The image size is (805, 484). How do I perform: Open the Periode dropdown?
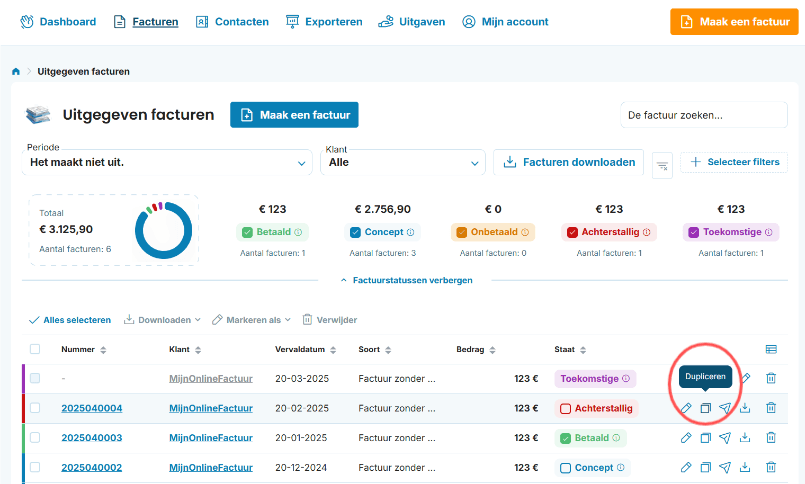pyautogui.click(x=167, y=163)
